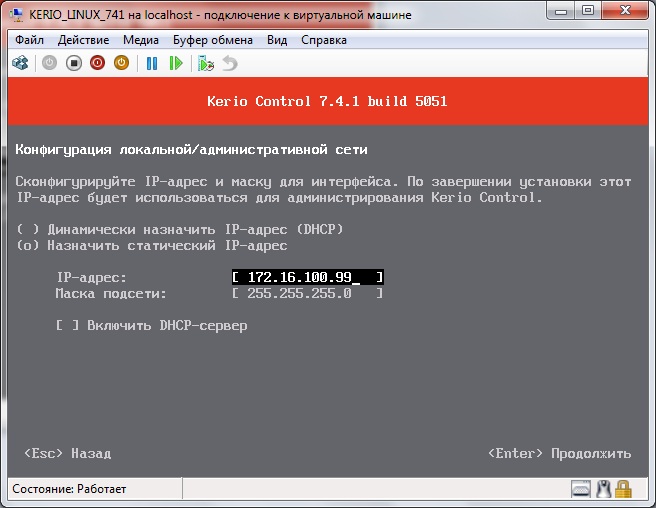The width and height of the screenshot is (656, 508).
Task: Click the padlock icon in status bar
Action: 623,489
